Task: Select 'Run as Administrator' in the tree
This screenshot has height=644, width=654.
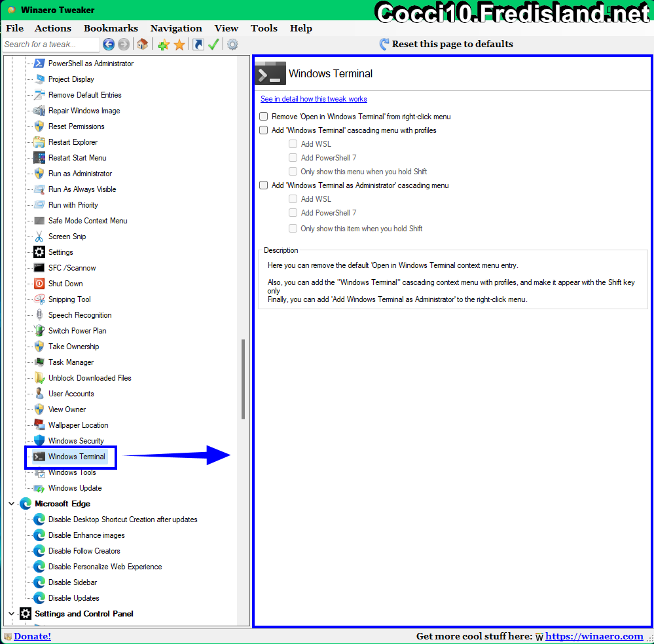Action: point(80,174)
